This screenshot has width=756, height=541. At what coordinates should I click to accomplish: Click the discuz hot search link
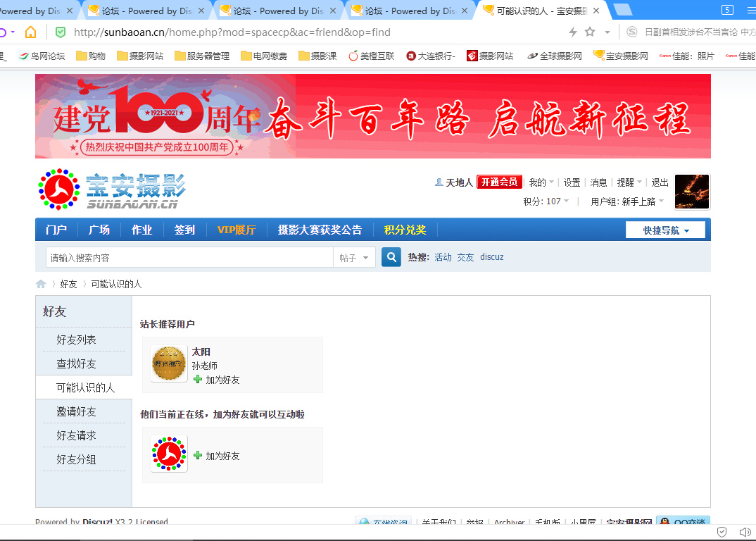[x=492, y=256]
